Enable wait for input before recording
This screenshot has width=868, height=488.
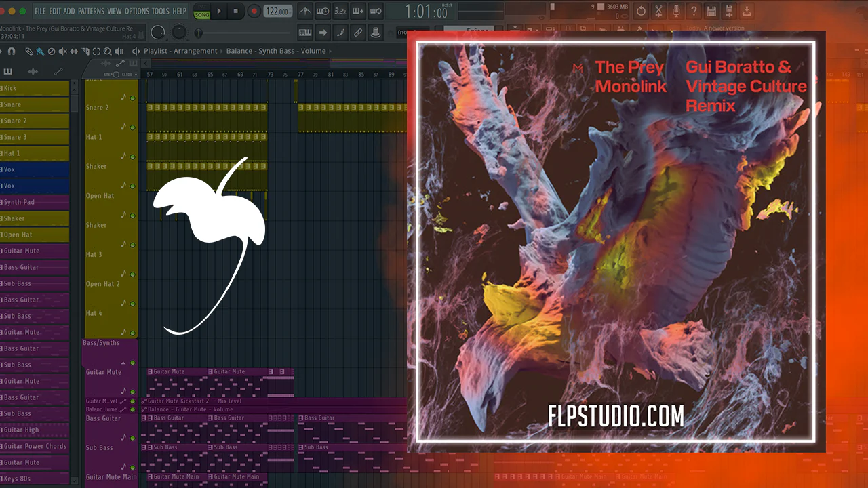[323, 12]
